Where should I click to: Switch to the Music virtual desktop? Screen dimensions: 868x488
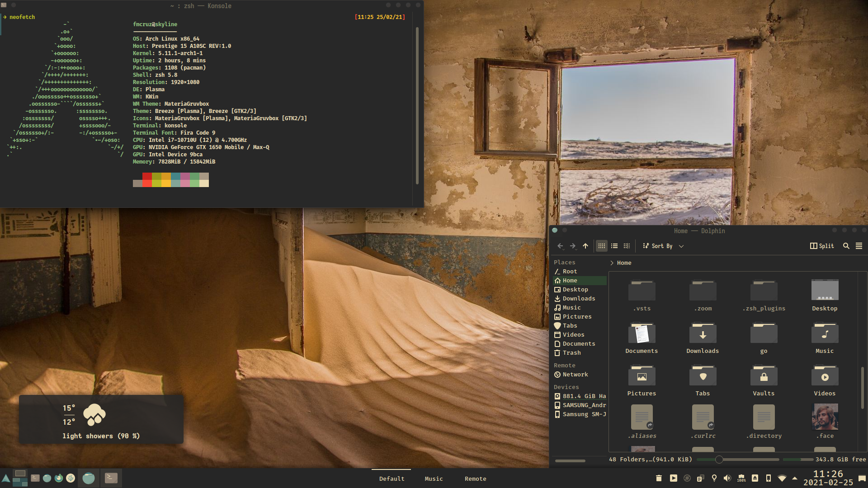tap(434, 479)
